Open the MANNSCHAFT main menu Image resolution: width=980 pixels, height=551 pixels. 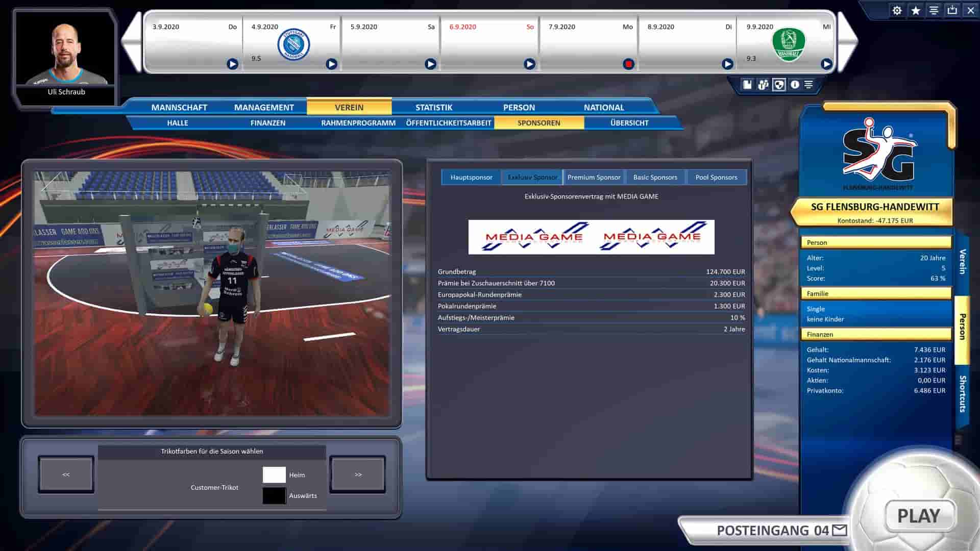179,107
